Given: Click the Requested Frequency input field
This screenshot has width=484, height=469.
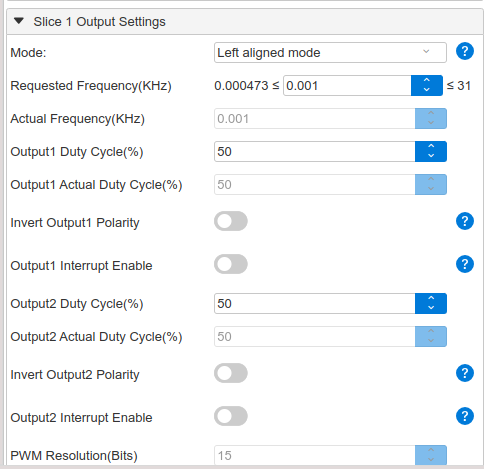Looking at the screenshot, I should point(347,86).
